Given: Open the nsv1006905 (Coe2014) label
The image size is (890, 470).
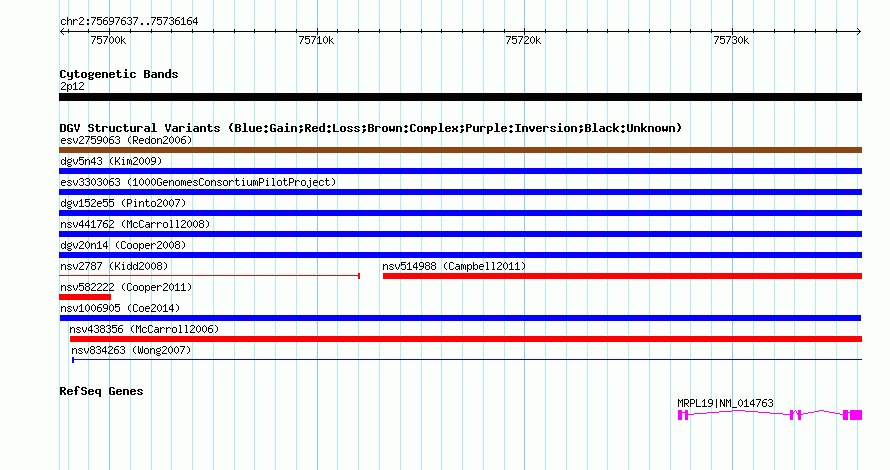Looking at the screenshot, I should point(120,308).
